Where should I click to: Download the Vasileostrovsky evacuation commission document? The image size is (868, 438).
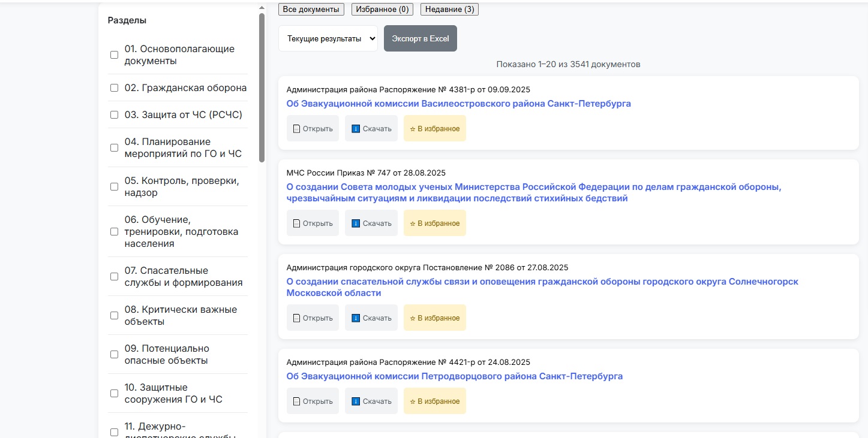click(x=371, y=128)
